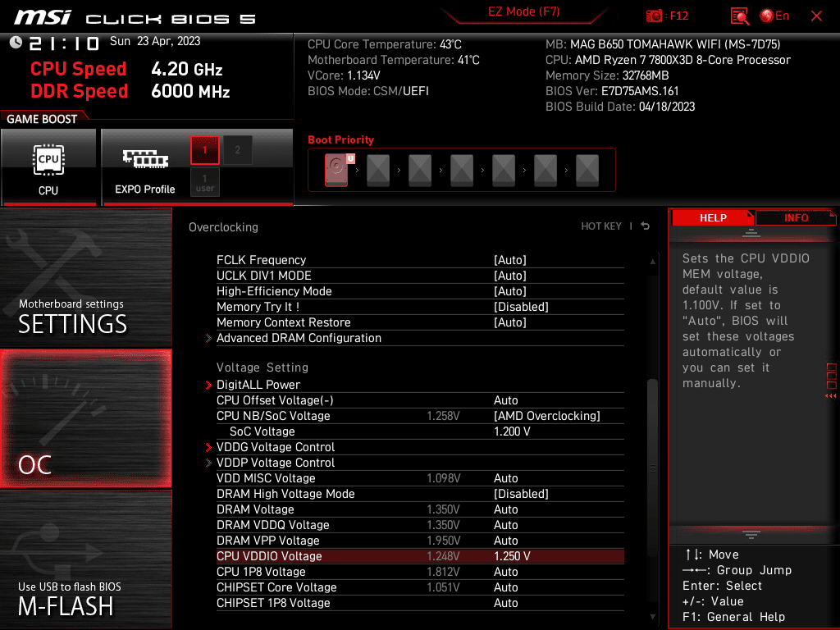Open the OC overclocking section
Viewport: 840px width, 630px height.
coord(85,419)
